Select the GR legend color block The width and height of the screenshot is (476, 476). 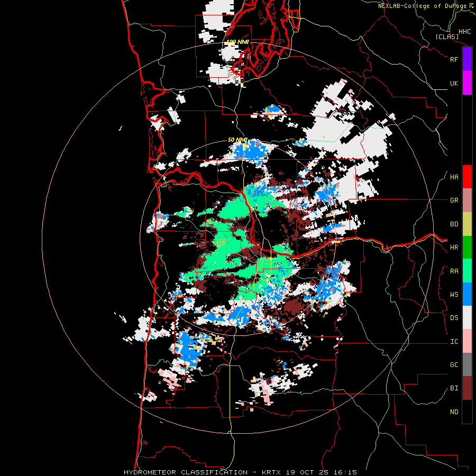pyautogui.click(x=467, y=200)
